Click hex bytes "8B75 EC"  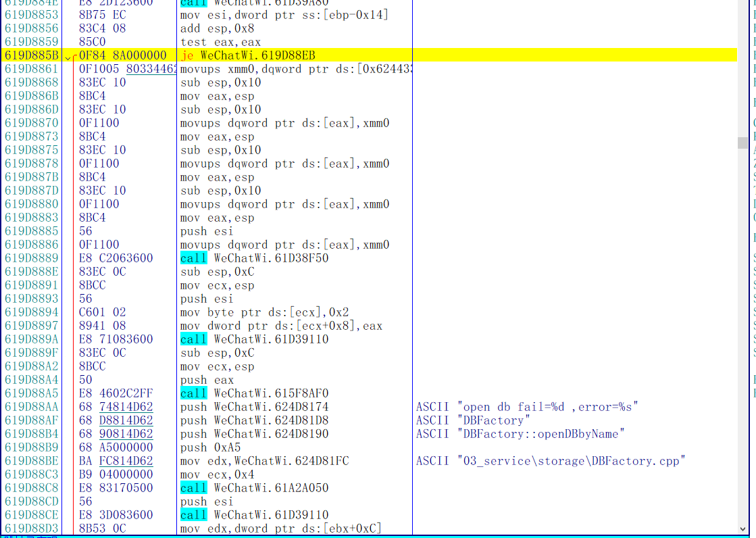point(102,15)
